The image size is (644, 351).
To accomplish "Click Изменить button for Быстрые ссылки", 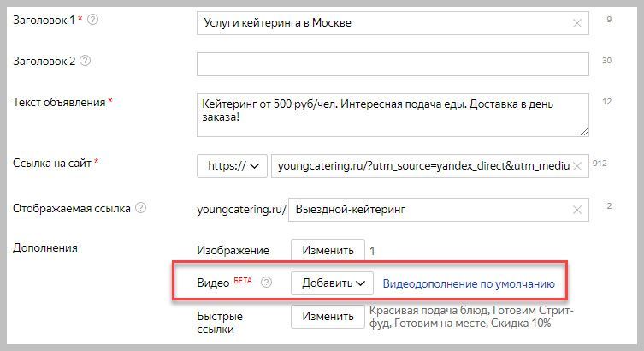I will (x=328, y=317).
